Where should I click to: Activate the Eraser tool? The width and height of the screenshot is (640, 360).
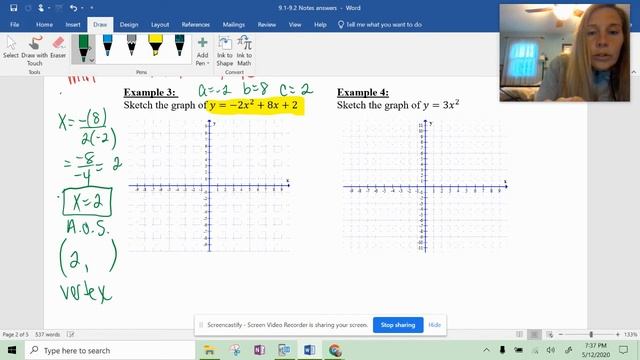(58, 47)
